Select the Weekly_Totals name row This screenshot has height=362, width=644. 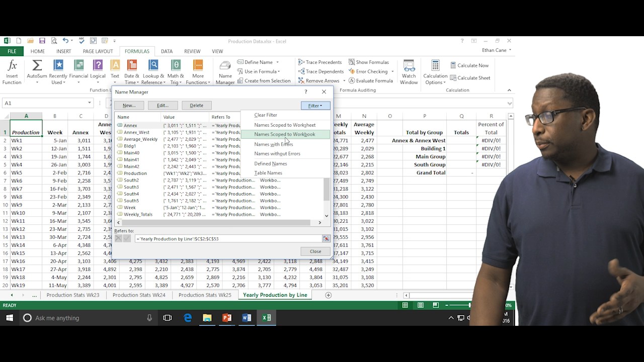click(220, 214)
